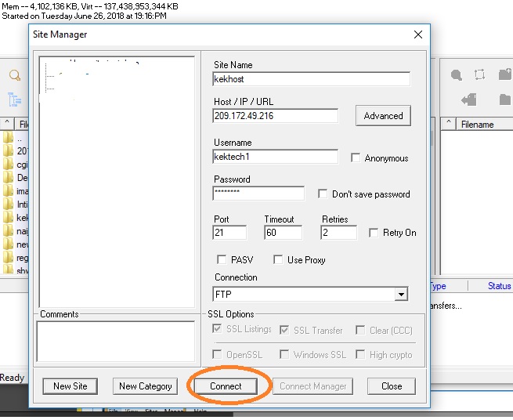Image resolution: width=513 pixels, height=420 pixels.
Task: Click into the Host / IP / URL field
Action: 275,116
